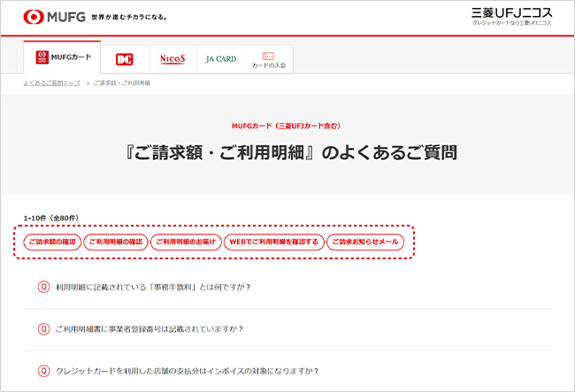Choose the WEBでご利用明細を確認する filter

coord(272,242)
